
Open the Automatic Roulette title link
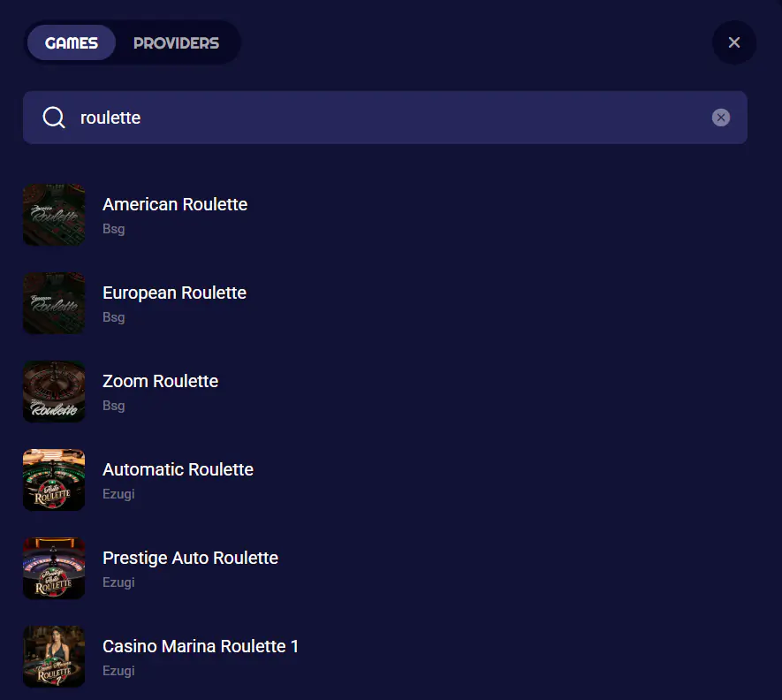[x=178, y=469]
